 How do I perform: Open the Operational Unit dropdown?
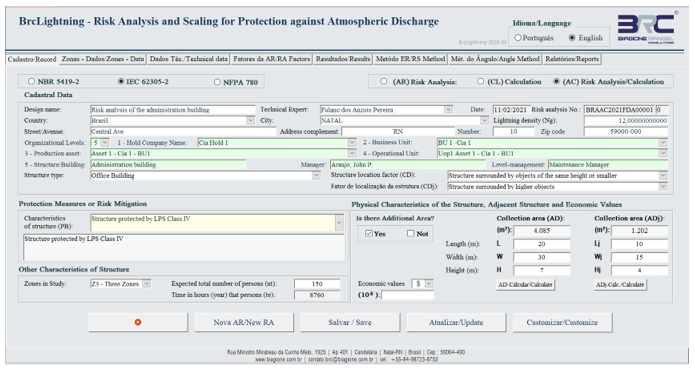[x=663, y=153]
